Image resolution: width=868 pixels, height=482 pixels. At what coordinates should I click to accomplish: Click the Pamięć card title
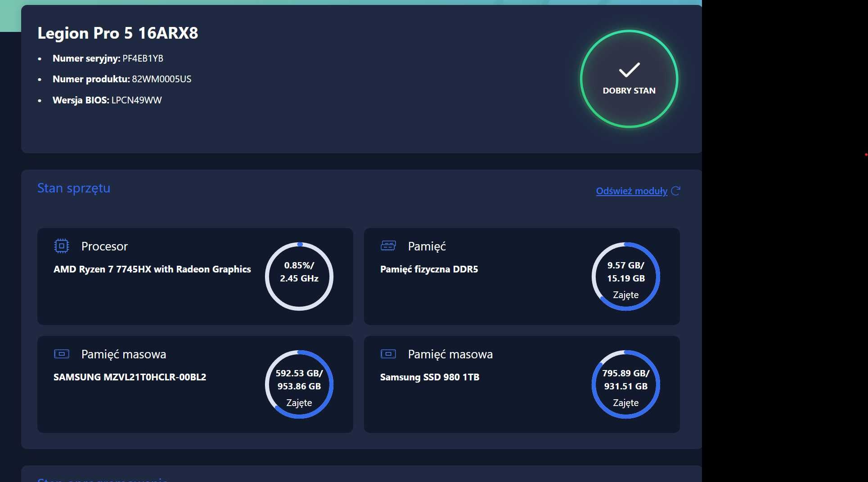click(427, 246)
